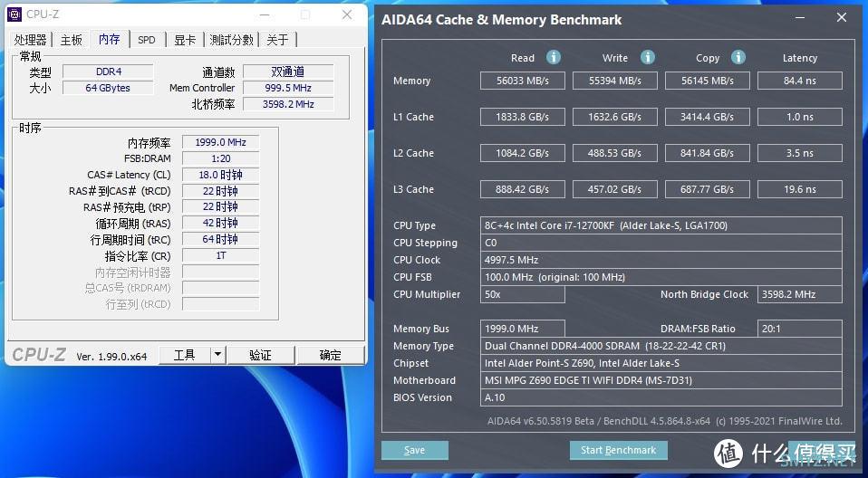Screen dimensions: 868x478
Task: Open the SPD tab in CPU-Z
Action: point(147,40)
